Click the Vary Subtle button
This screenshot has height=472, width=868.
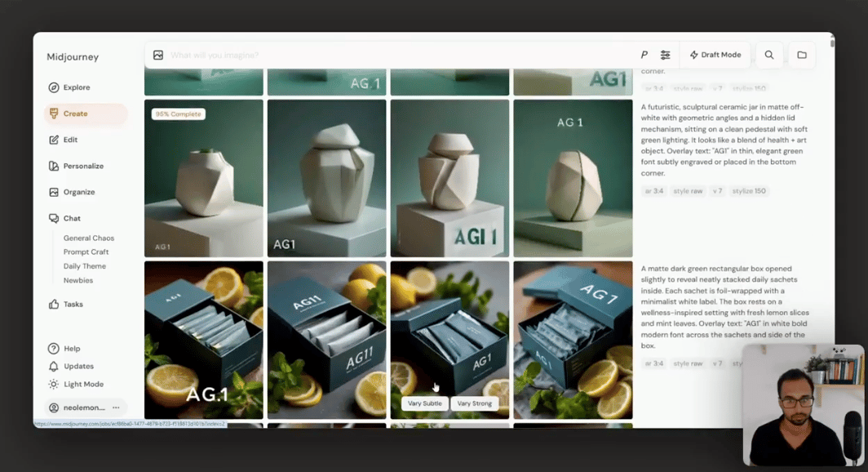point(424,403)
